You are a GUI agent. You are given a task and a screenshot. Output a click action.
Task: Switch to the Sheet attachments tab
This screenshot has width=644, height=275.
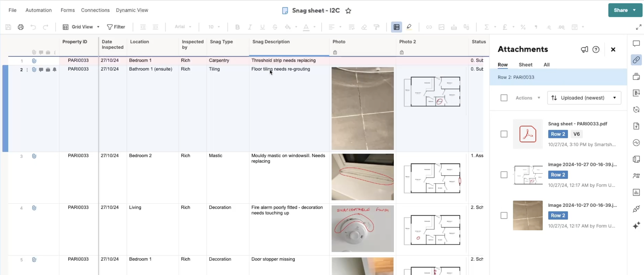pyautogui.click(x=526, y=65)
